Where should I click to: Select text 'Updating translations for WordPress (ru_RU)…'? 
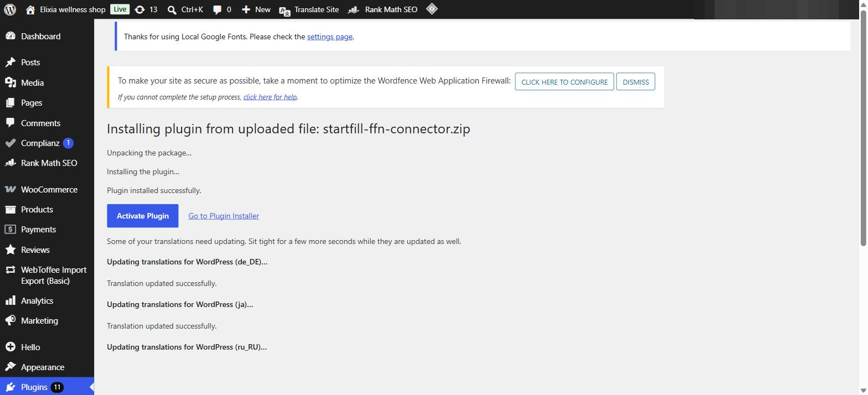[187, 347]
